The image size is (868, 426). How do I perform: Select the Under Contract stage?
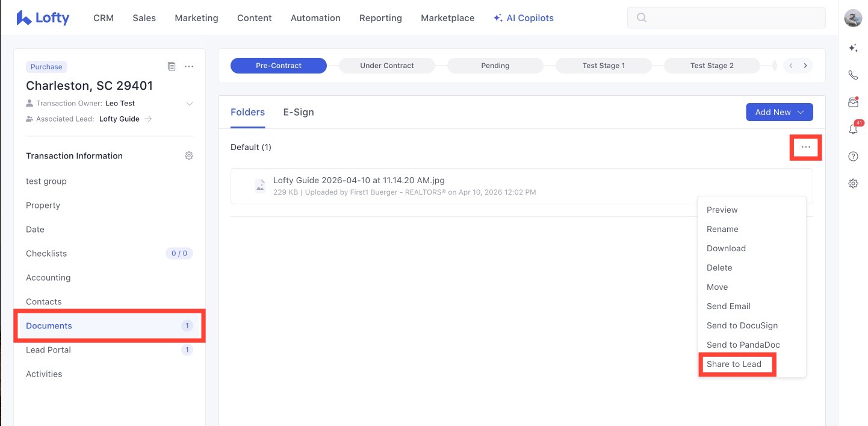(387, 66)
